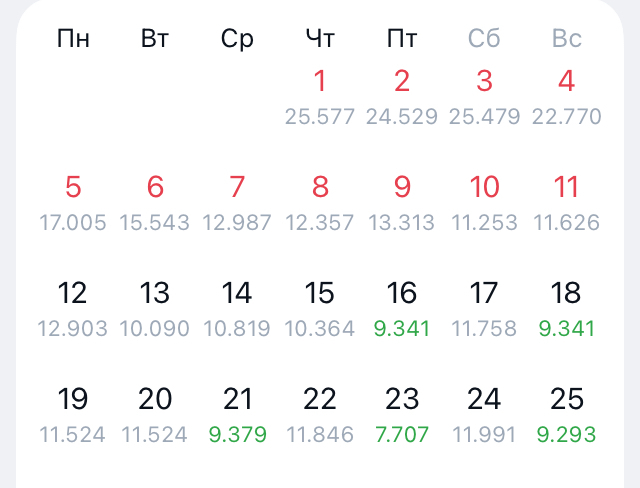Choose date 7 priced 12.987
The image size is (640, 488).
pos(237,201)
